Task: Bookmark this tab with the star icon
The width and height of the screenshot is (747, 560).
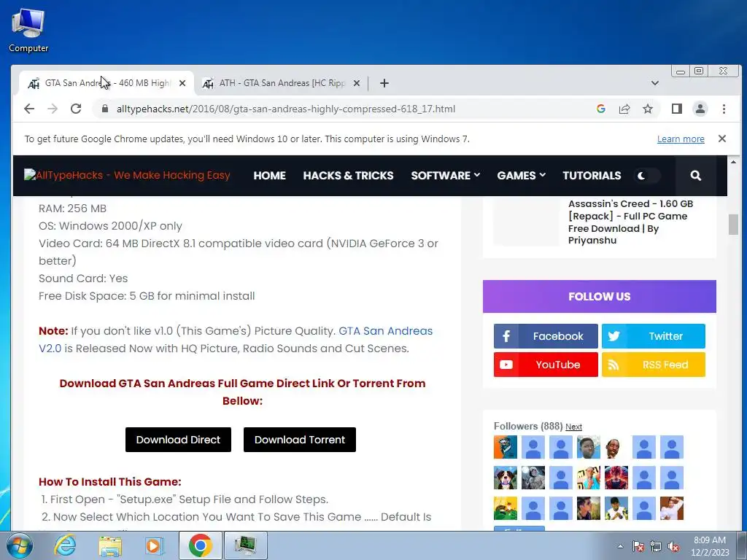Action: click(x=648, y=109)
